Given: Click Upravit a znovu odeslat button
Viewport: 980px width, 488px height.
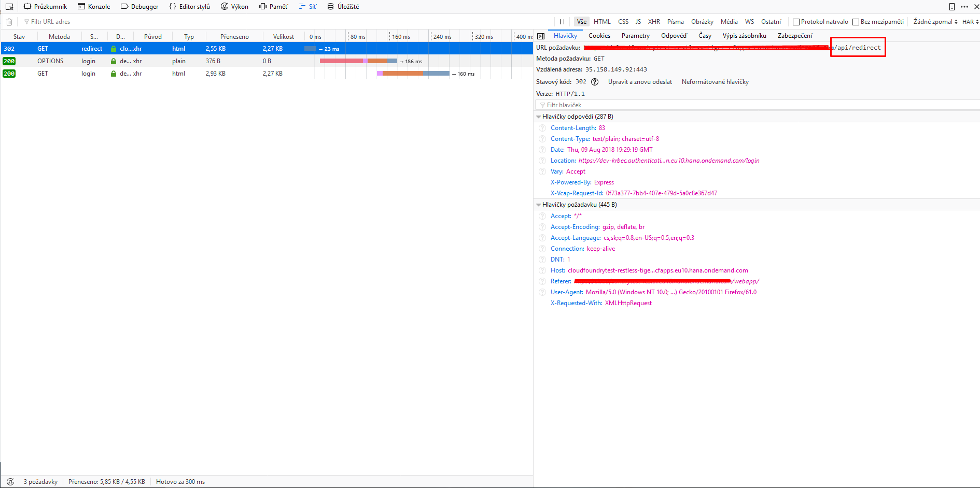Looking at the screenshot, I should 640,82.
